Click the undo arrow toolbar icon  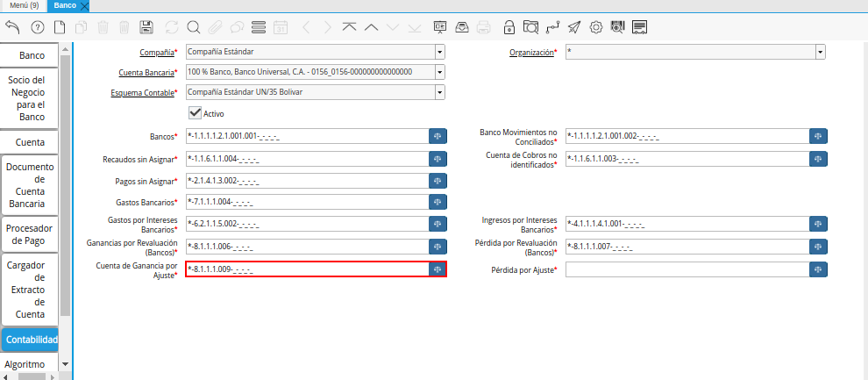pos(12,27)
